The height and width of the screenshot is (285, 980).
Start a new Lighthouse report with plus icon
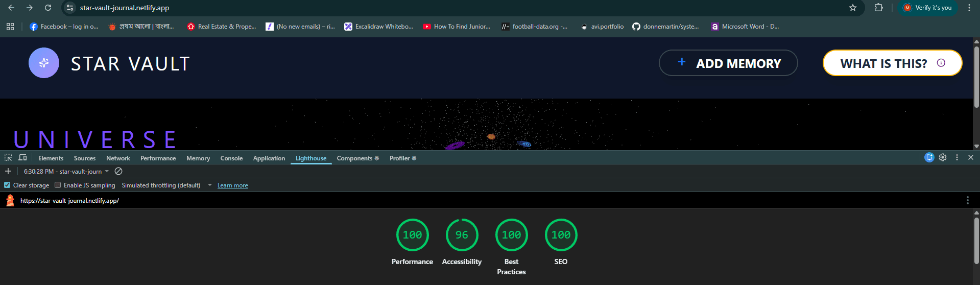(x=8, y=171)
